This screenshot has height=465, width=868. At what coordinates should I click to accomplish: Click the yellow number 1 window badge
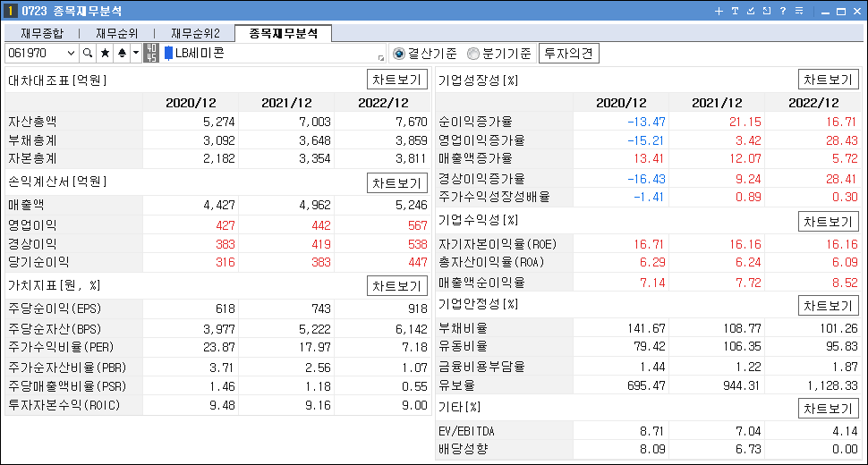point(10,11)
